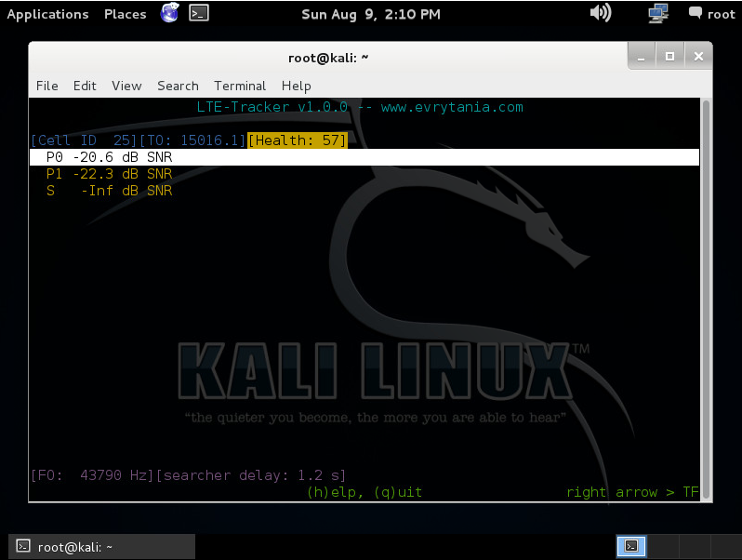742x560 pixels.
Task: Open the Places menu
Action: (125, 14)
